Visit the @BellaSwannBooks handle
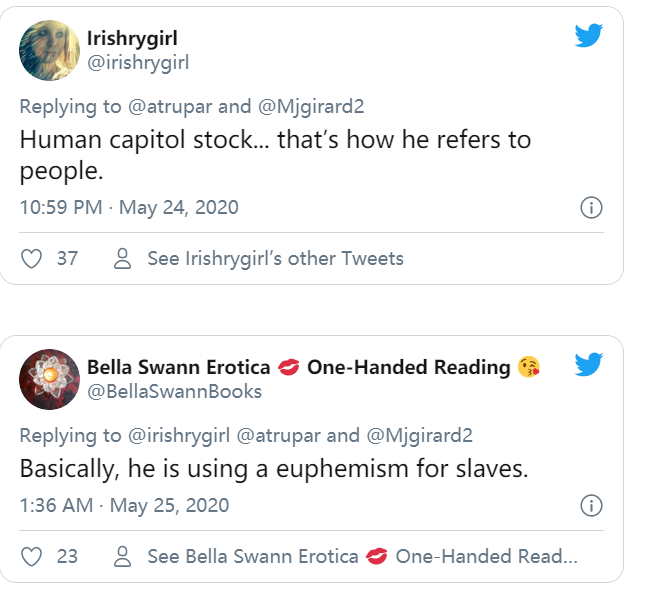Viewport: 645px width, 600px height. click(175, 391)
